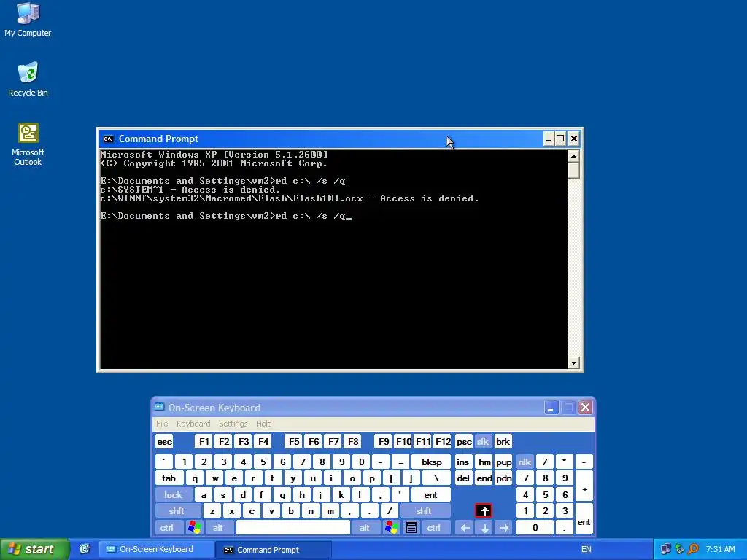Click the numpad plus key
This screenshot has height=560, width=747.
tap(584, 486)
